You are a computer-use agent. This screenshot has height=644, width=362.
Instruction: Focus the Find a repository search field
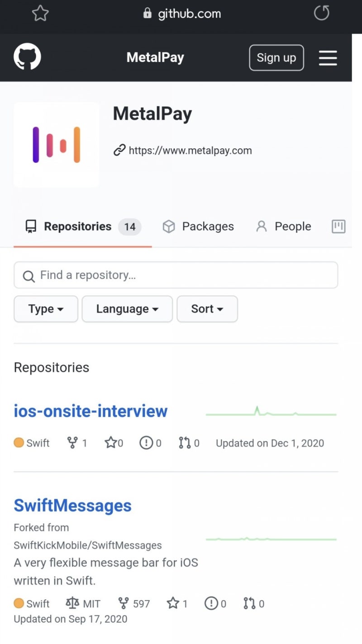(x=176, y=275)
